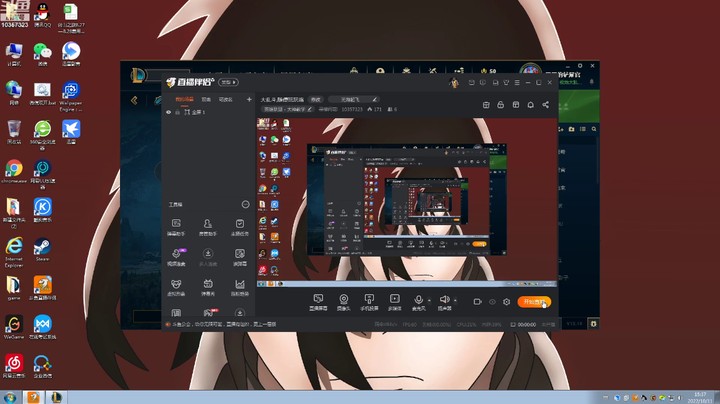
Task: Open the mail icon in title bar
Action: (472, 83)
